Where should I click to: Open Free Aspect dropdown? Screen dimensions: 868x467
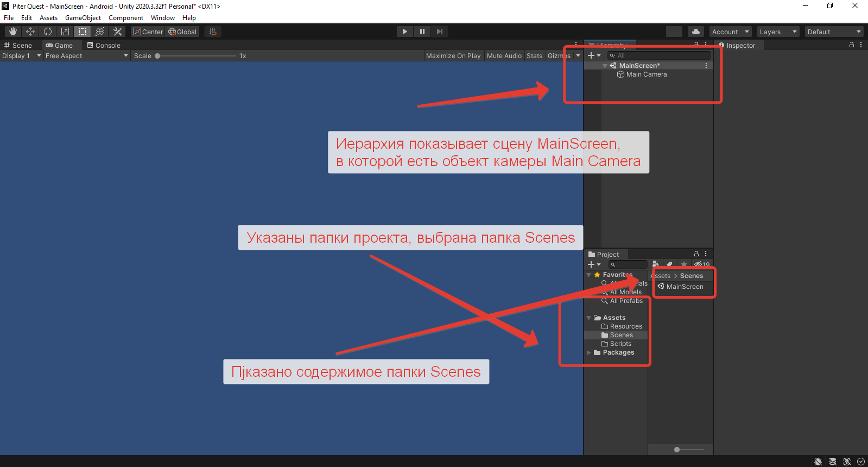point(87,55)
